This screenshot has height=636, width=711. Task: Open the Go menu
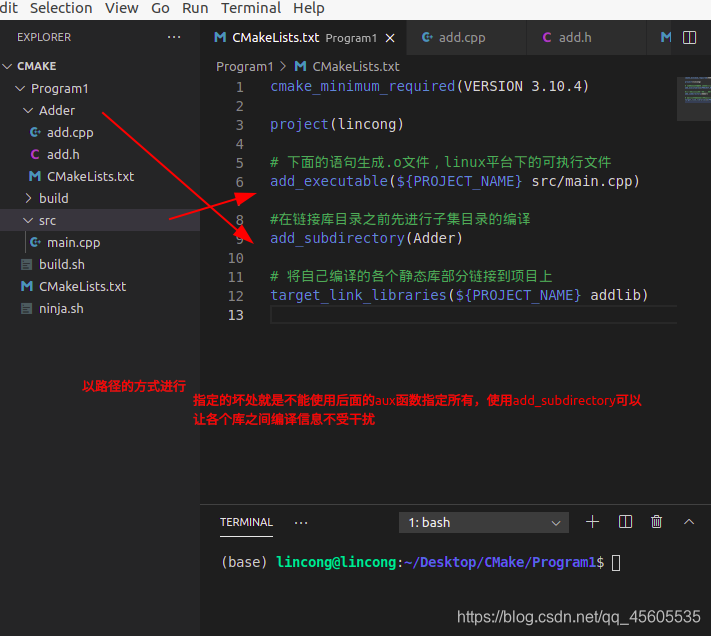pos(160,8)
